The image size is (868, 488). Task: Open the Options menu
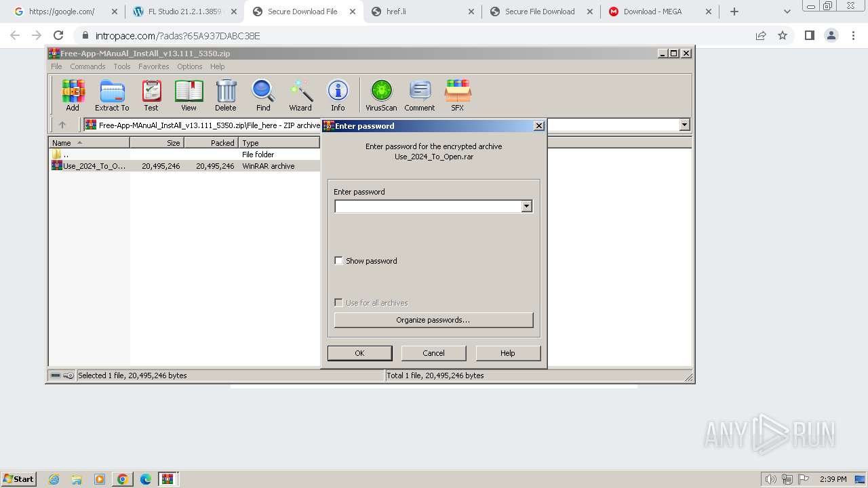[190, 66]
